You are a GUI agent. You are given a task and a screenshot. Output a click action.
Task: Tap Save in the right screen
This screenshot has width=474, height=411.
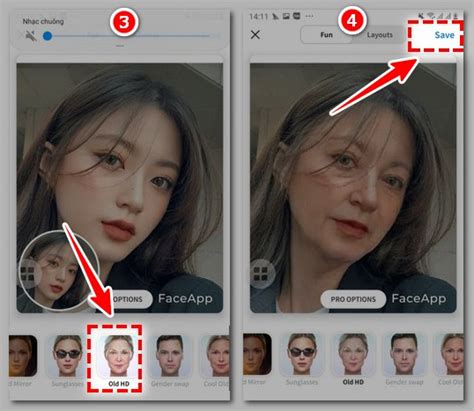click(x=444, y=35)
